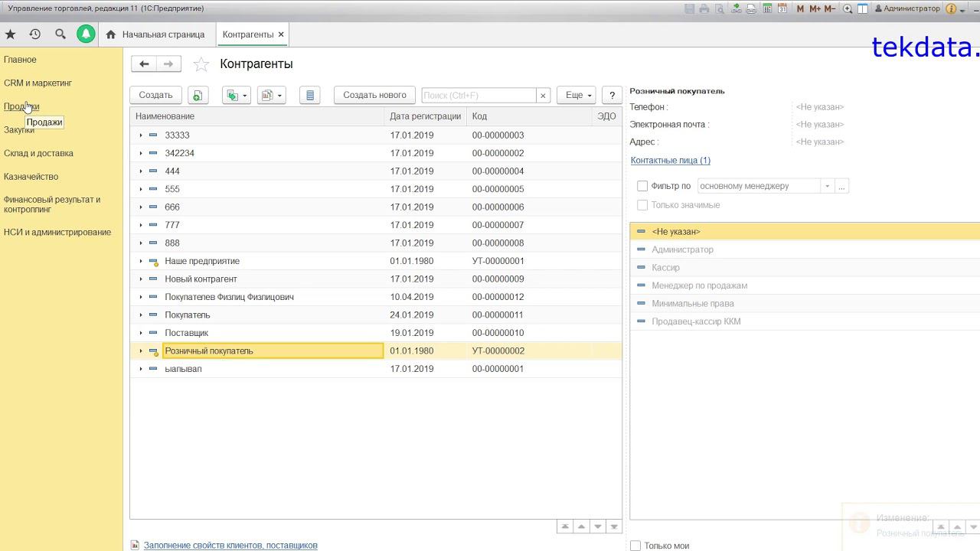Open the CRM и маркетинг section
The height and width of the screenshot is (551, 980).
[x=38, y=83]
